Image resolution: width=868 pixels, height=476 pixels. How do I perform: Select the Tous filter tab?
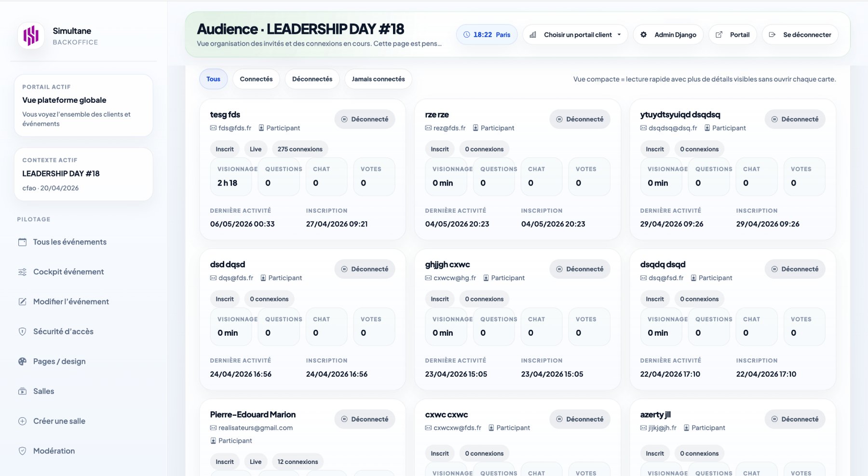click(213, 79)
